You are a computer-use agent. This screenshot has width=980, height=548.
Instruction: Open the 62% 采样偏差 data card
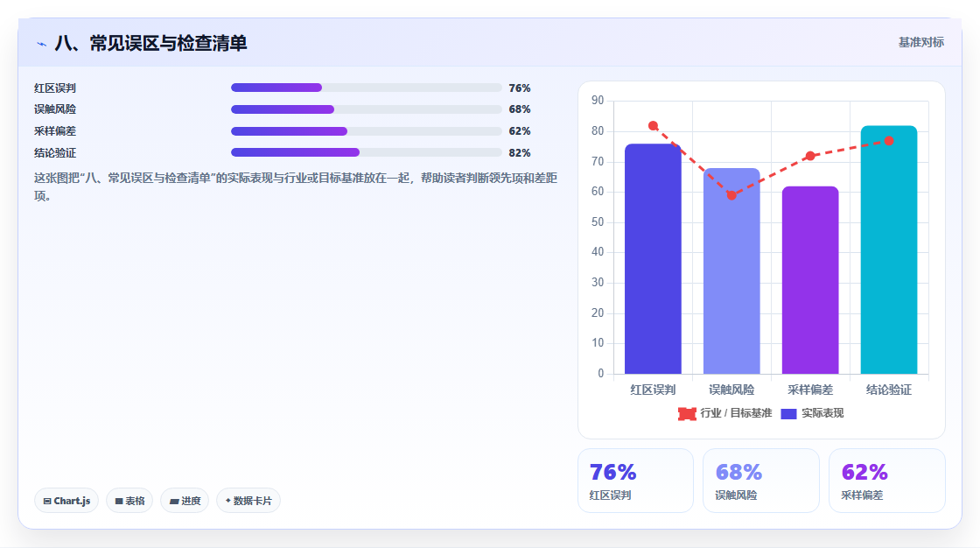887,481
